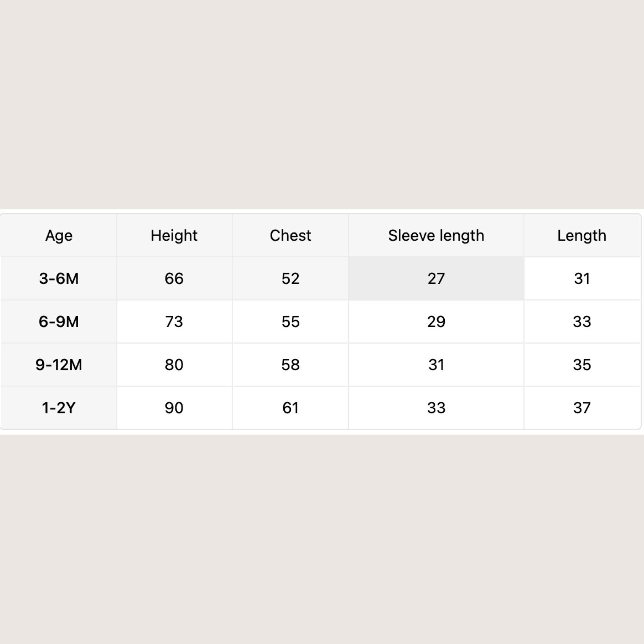The height and width of the screenshot is (644, 644).
Task: Click chest value 58 for 9-12M
Action: coord(290,365)
